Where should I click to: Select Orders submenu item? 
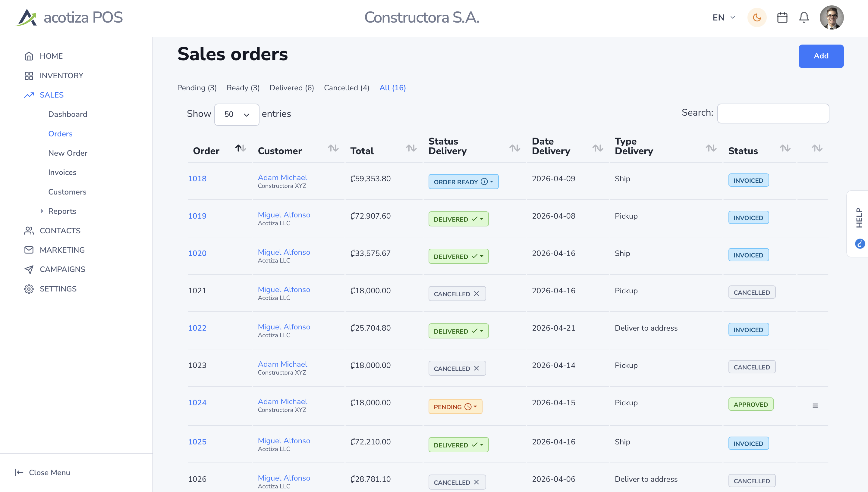click(x=60, y=133)
